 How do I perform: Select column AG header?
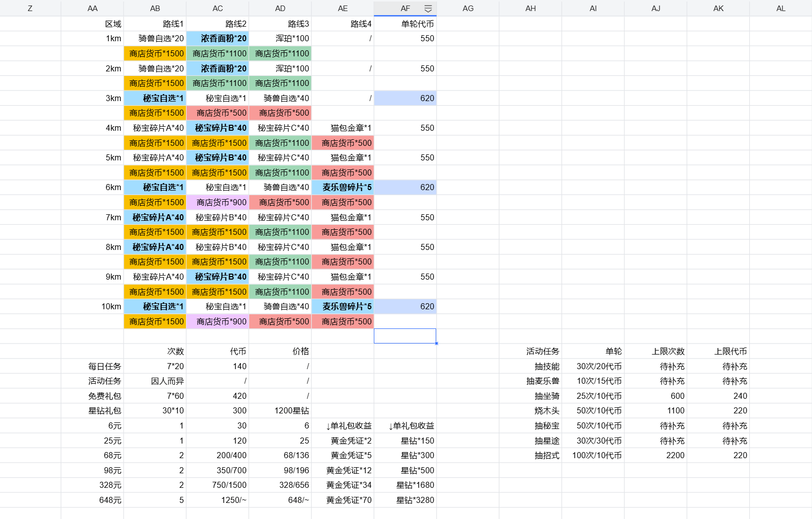[x=468, y=9]
